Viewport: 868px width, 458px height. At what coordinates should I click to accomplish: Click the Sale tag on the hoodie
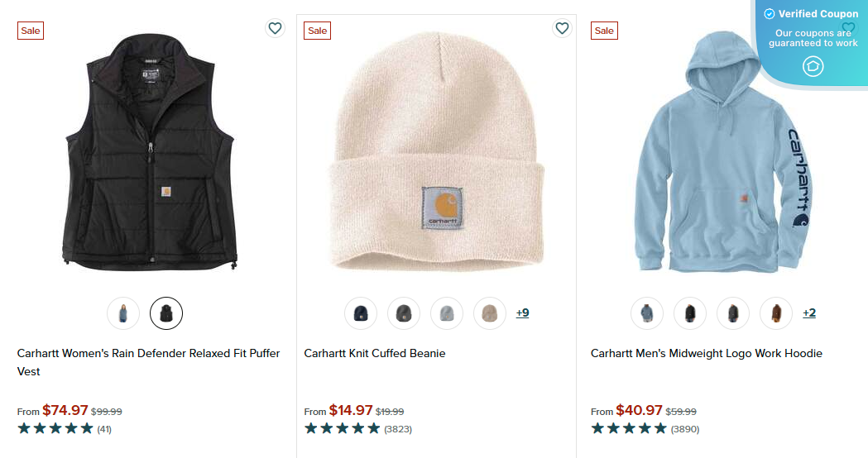pyautogui.click(x=604, y=31)
